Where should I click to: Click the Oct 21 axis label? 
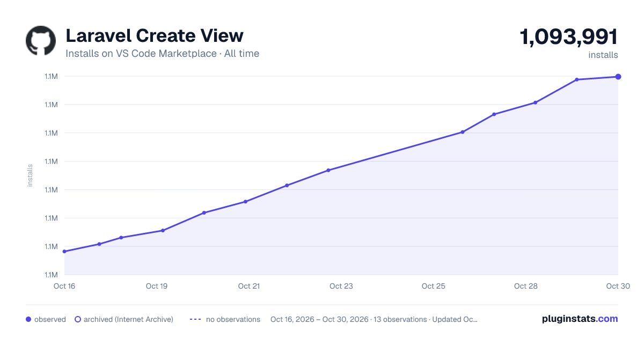click(249, 286)
